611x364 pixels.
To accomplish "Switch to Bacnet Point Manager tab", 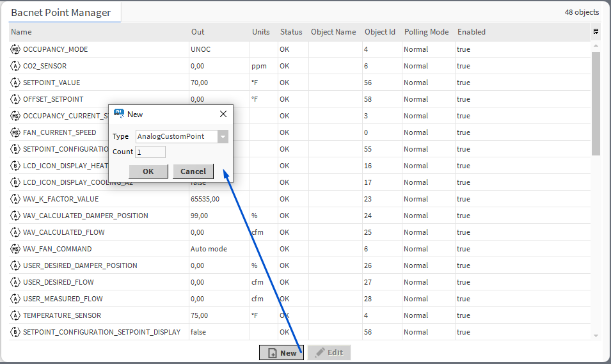I will pyautogui.click(x=61, y=13).
